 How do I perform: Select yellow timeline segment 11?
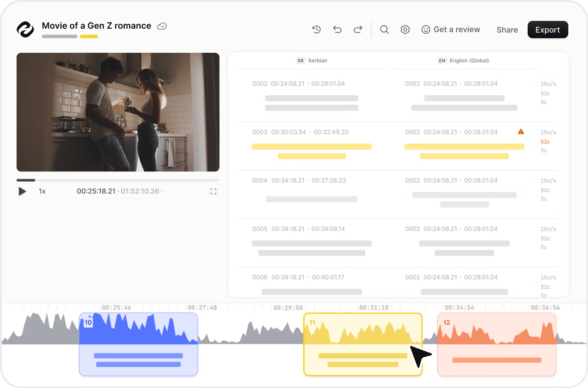pyautogui.click(x=363, y=344)
